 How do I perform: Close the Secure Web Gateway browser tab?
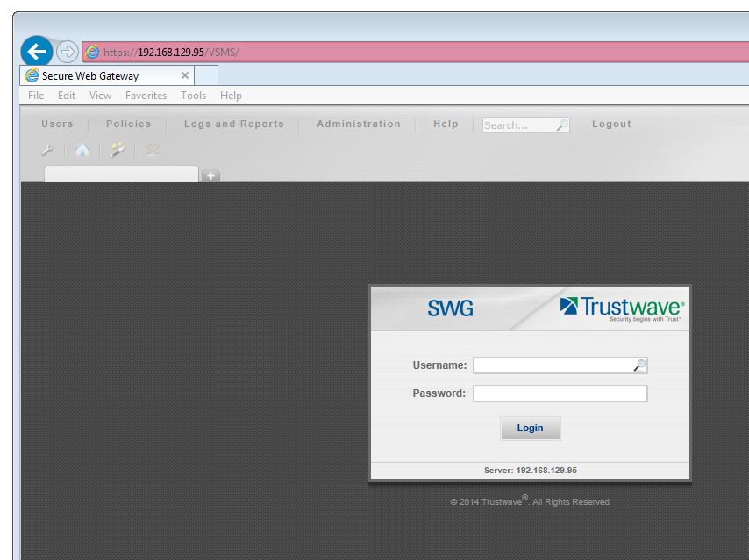pyautogui.click(x=184, y=75)
